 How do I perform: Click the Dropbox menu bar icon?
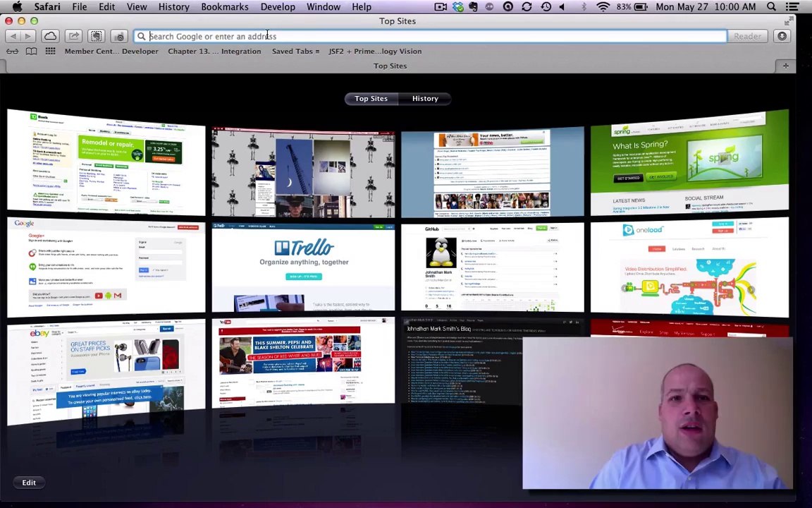[x=457, y=7]
